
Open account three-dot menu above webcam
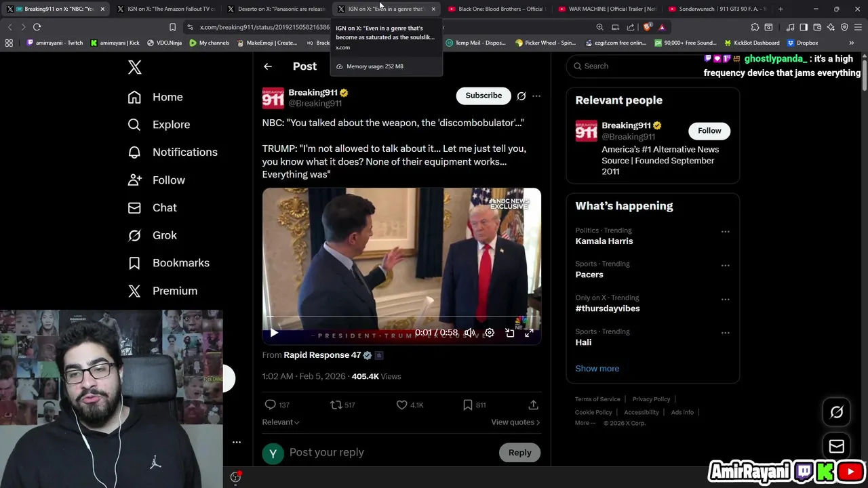[x=237, y=442]
